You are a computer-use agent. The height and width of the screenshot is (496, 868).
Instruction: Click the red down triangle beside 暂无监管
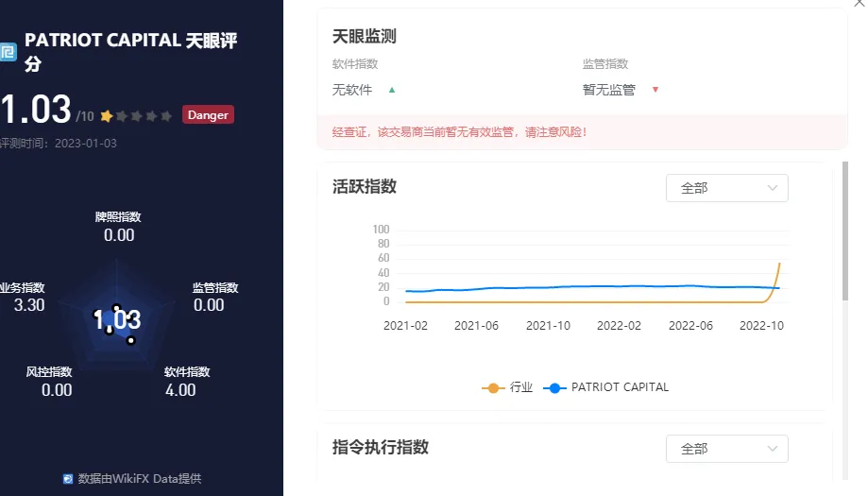pos(655,90)
